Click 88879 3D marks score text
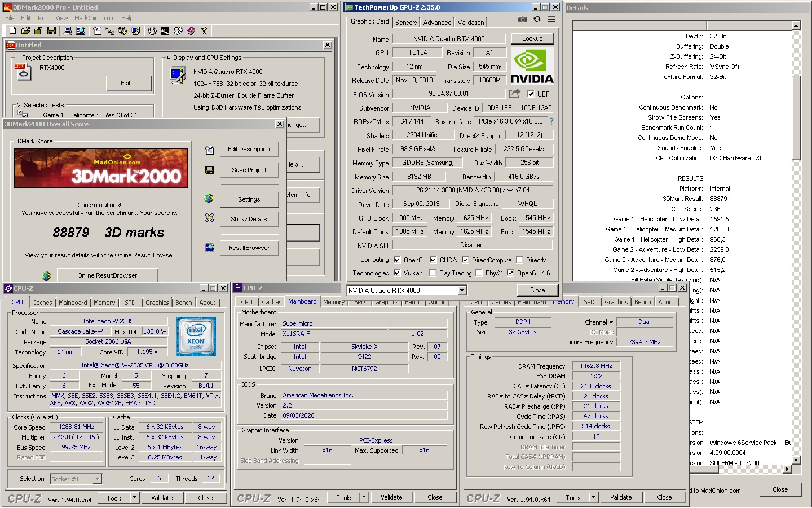This screenshot has width=812, height=508. [x=108, y=233]
